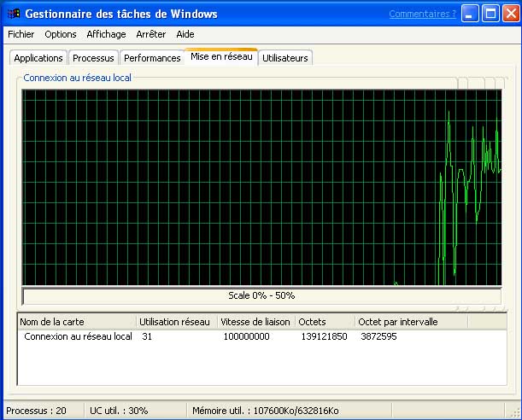Click the Task Manager title bar icon
Image resolution: width=522 pixels, height=420 pixels.
[x=14, y=14]
